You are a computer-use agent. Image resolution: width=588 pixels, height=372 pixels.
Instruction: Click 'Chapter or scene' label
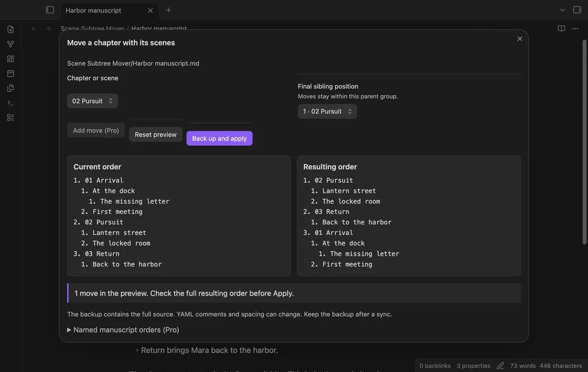[x=93, y=78]
